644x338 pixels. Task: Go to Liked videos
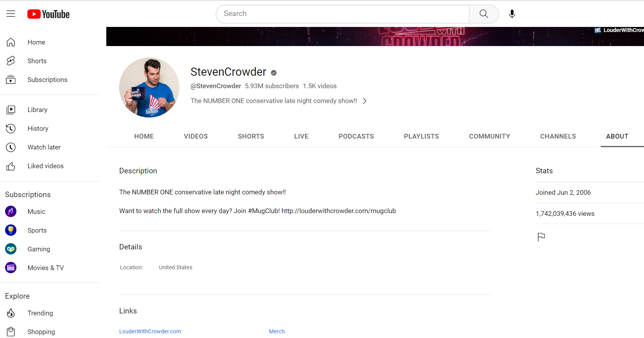(x=45, y=166)
